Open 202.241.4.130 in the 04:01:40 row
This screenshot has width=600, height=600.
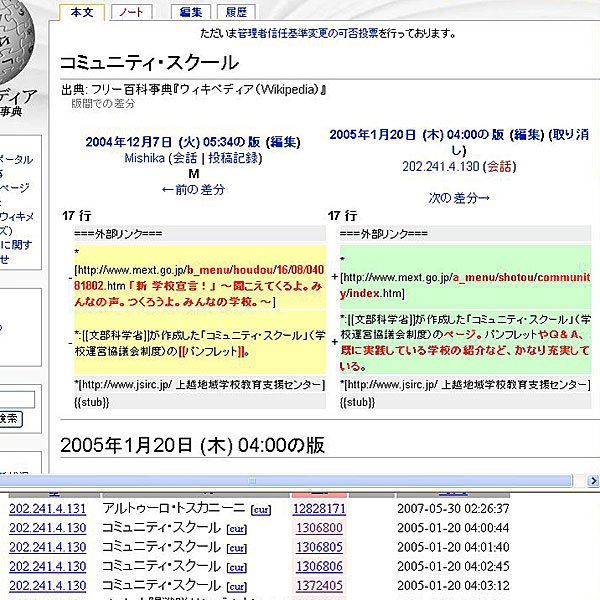(x=48, y=547)
